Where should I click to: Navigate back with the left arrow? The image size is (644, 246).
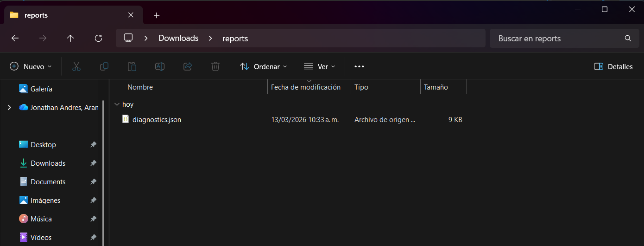(x=15, y=39)
